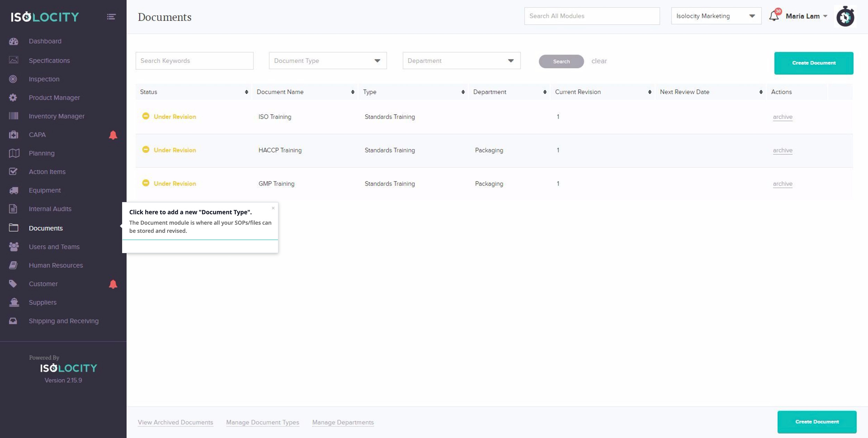868x438 pixels.
Task: Collapse the sidebar with hamburger icon
Action: coord(111,17)
